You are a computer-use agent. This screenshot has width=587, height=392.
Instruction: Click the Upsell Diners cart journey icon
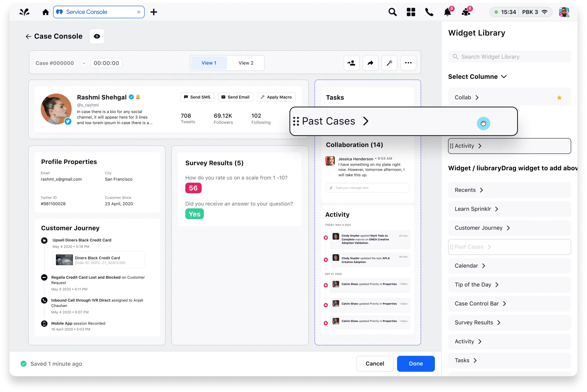44,240
